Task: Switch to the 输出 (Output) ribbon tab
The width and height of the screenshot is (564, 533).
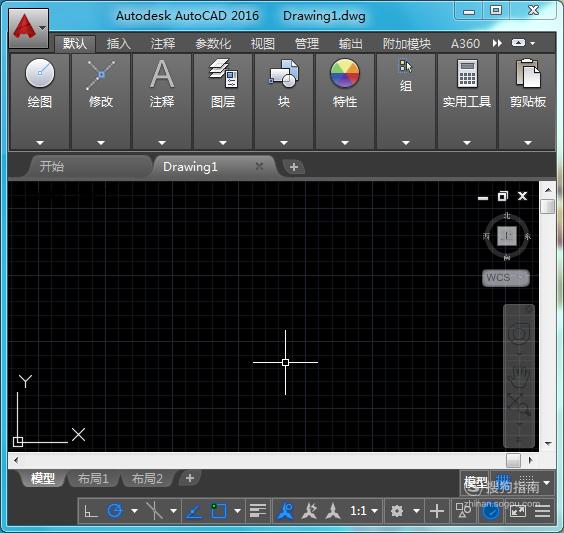Action: click(350, 44)
